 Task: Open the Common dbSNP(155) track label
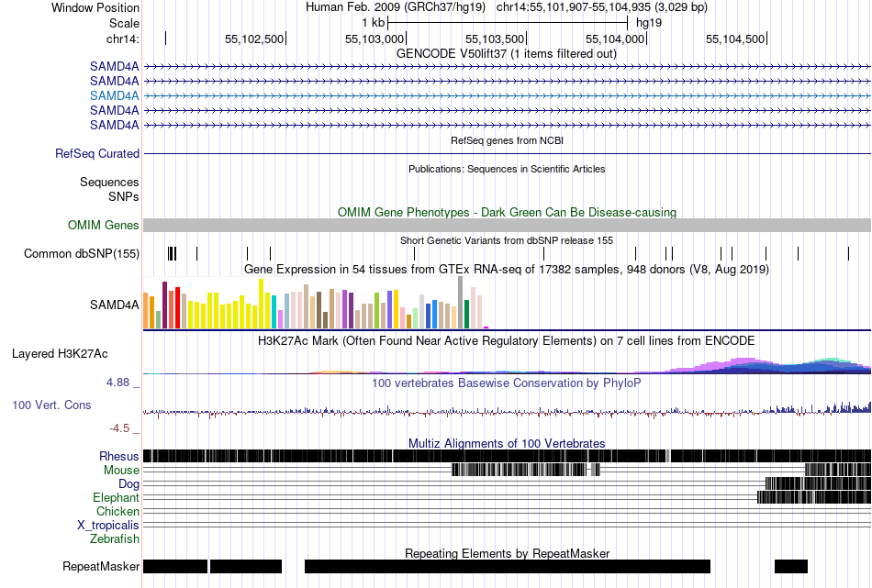[82, 253]
